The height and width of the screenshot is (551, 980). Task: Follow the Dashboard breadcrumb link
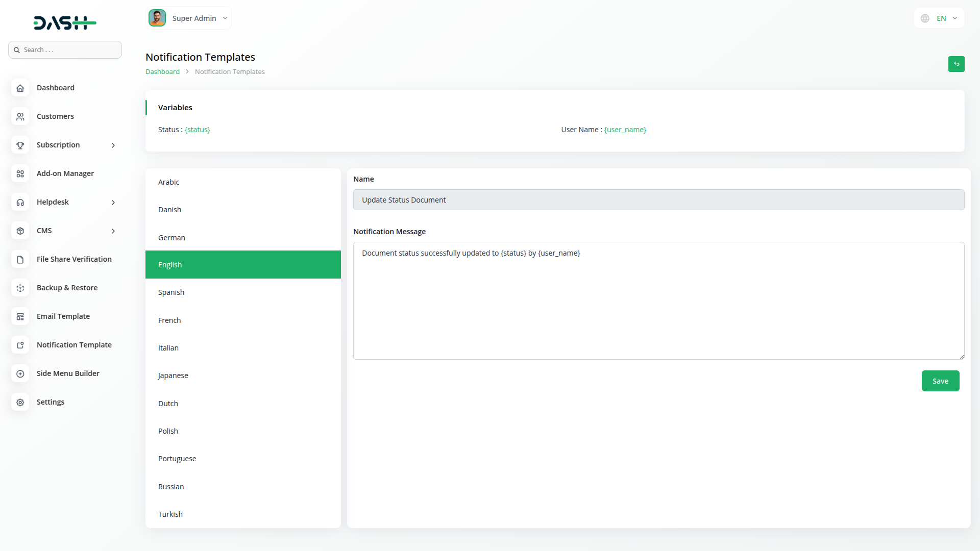pos(162,72)
